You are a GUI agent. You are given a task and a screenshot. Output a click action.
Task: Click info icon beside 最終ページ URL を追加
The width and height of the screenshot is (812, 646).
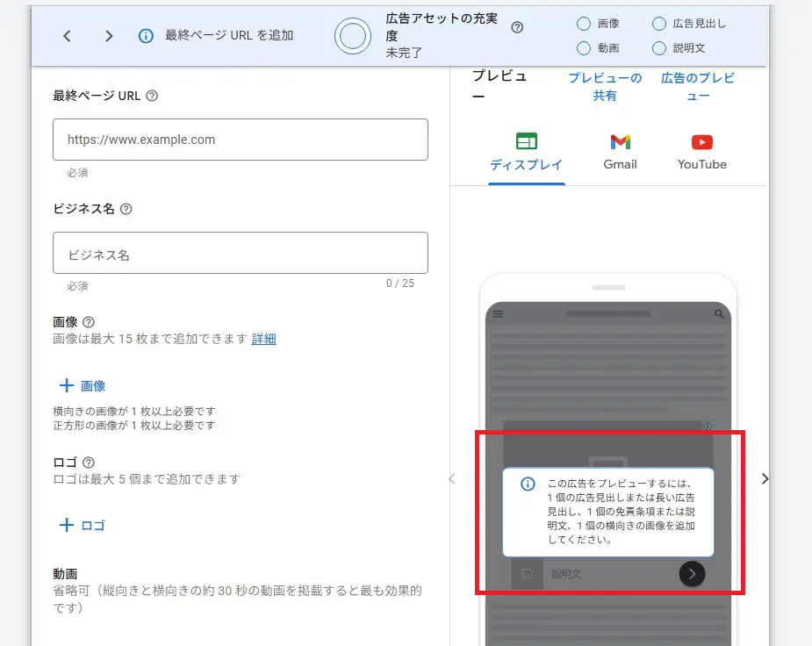coord(146,36)
